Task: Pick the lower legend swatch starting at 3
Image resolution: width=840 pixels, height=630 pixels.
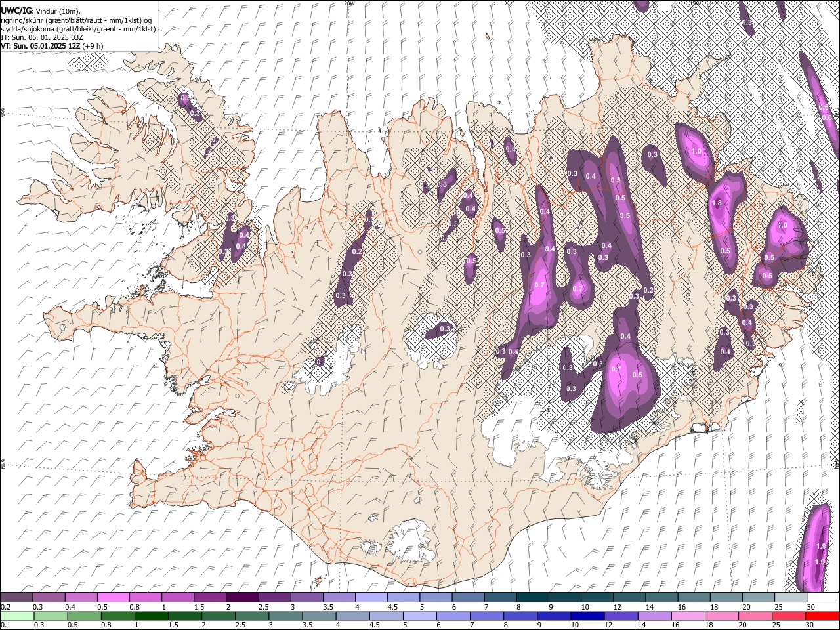Action: coord(285,616)
